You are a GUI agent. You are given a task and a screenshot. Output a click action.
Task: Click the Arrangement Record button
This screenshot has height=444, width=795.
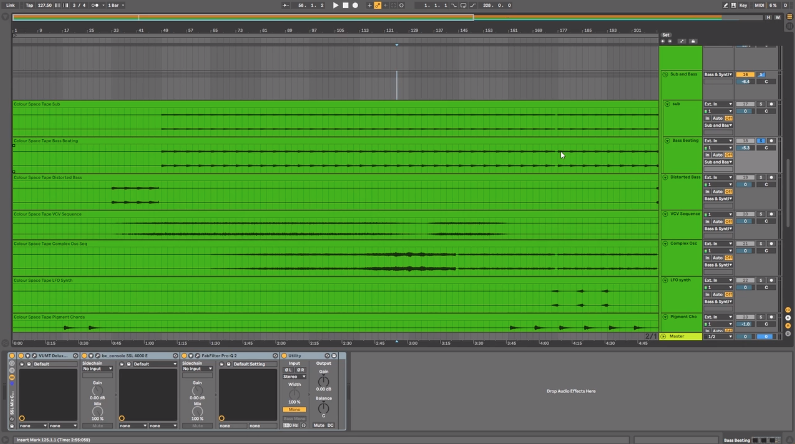[355, 5]
